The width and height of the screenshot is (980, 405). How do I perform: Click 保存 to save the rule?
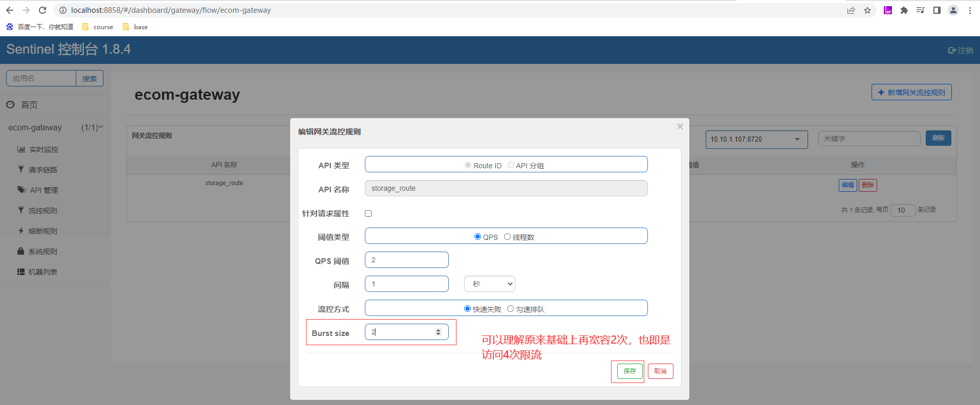pyautogui.click(x=629, y=371)
